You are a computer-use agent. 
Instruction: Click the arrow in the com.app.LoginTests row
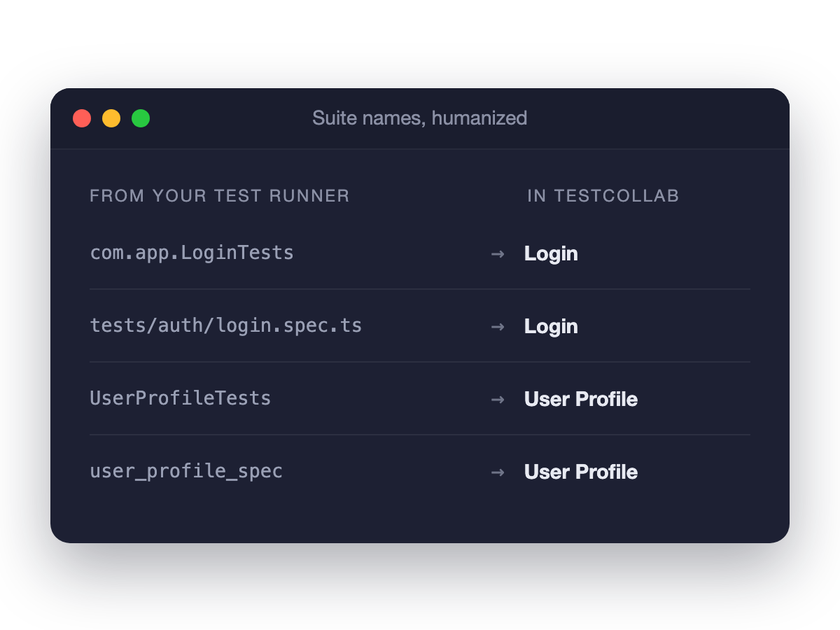pos(498,254)
